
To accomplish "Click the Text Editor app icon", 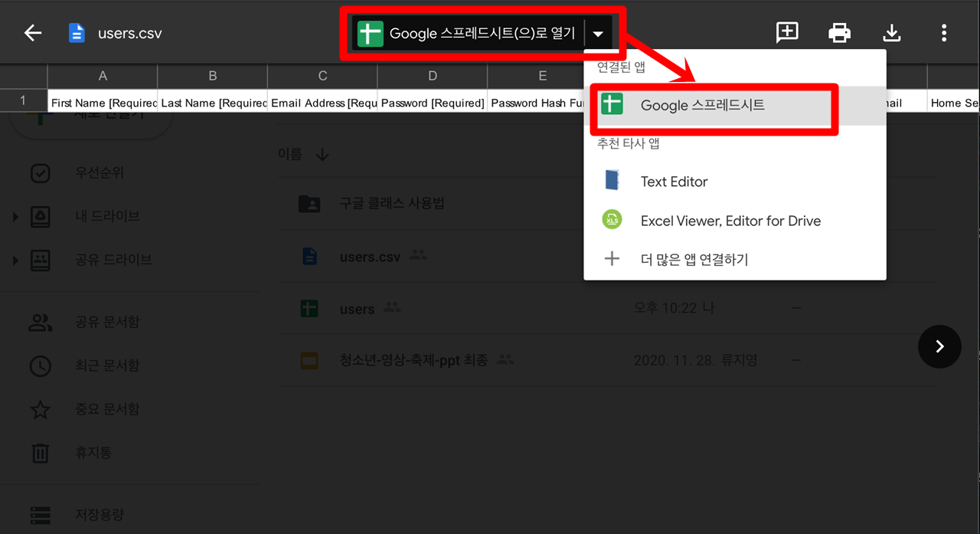I will (612, 181).
